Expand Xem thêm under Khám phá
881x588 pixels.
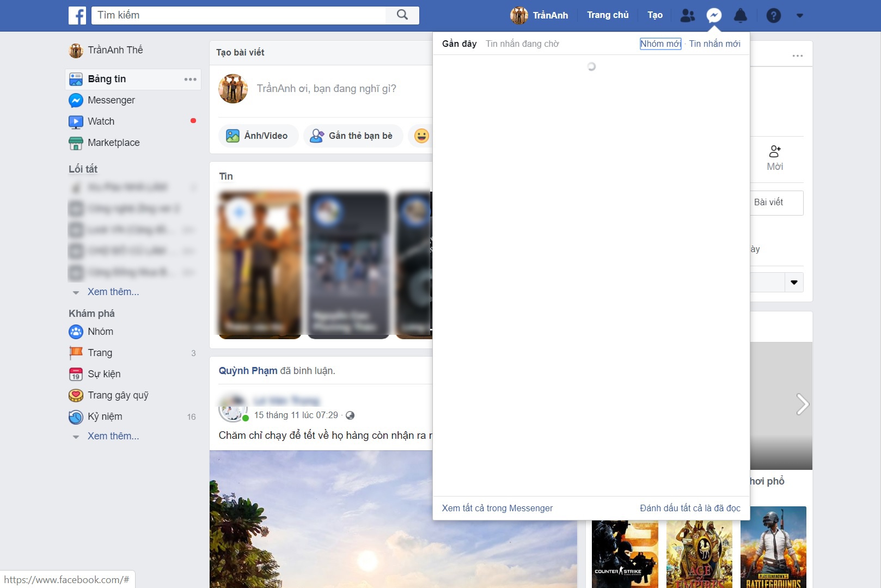(113, 436)
